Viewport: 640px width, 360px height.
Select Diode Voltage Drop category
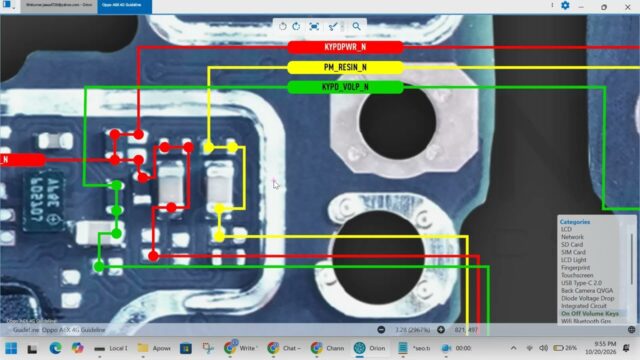(x=587, y=298)
